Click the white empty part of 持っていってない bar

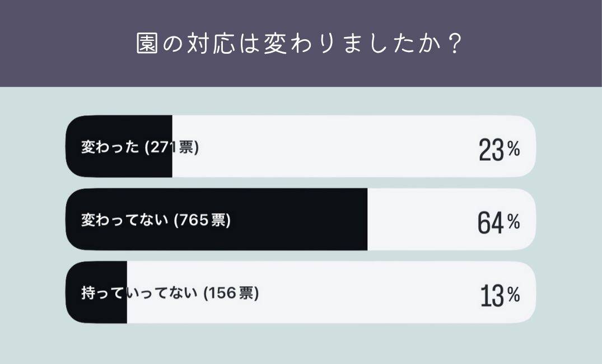364,293
